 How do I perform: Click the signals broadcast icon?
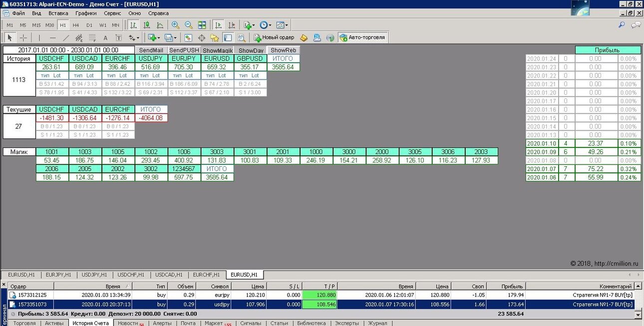point(330,37)
